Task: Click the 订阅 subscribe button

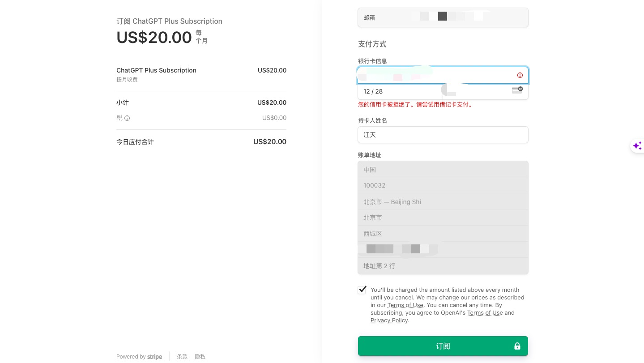Action: pos(443,346)
